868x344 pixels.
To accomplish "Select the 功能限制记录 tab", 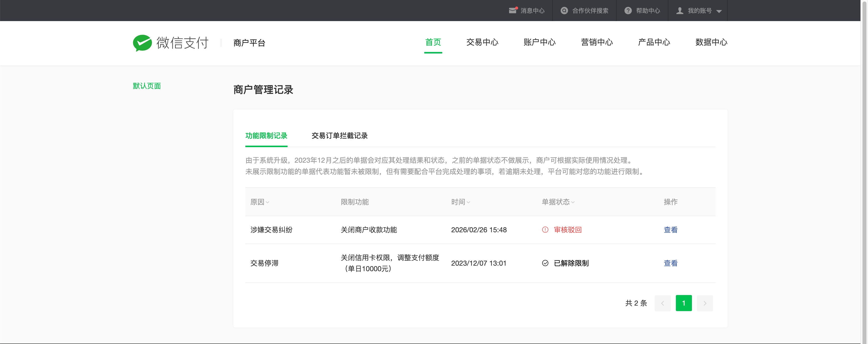I will [266, 135].
